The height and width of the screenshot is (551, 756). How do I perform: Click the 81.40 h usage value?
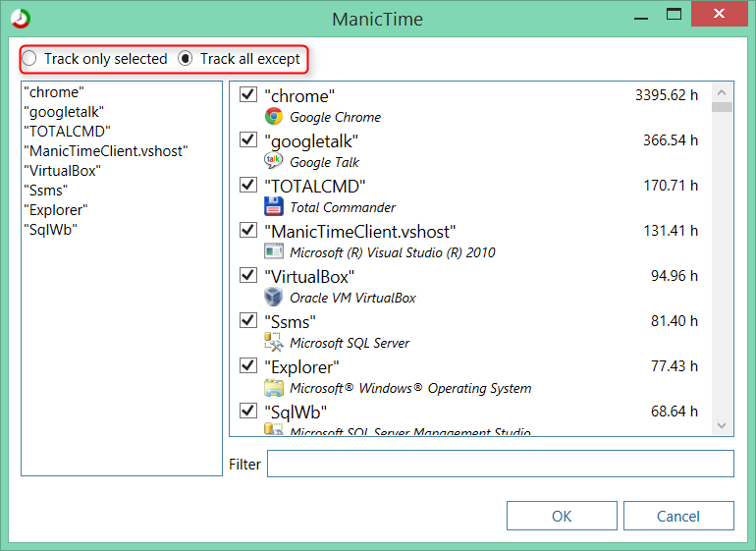[675, 321]
